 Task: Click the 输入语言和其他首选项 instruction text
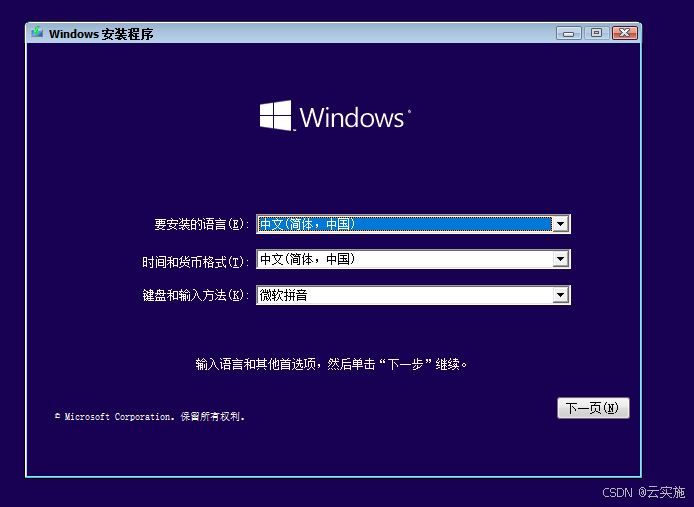(x=331, y=364)
